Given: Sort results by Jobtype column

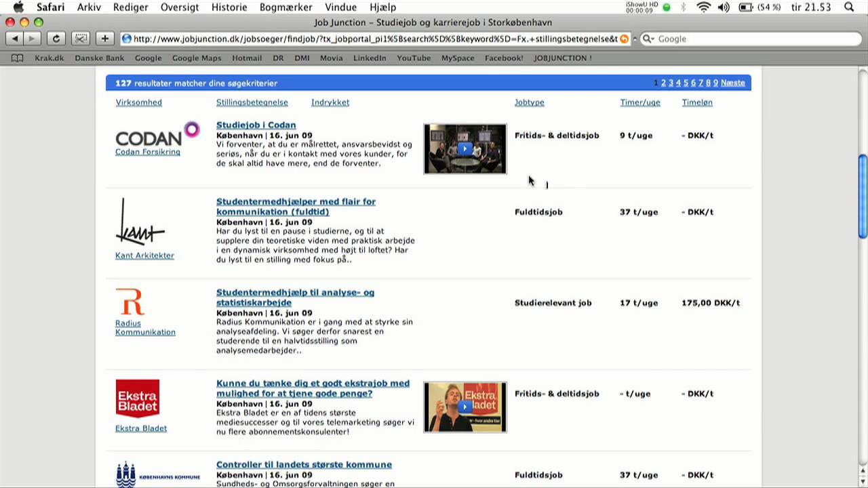Looking at the screenshot, I should [x=530, y=102].
